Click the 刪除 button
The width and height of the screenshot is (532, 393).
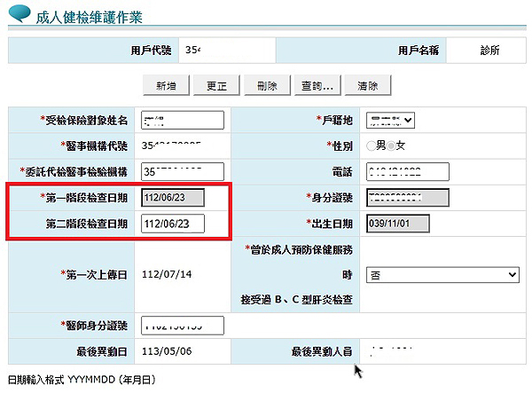pyautogui.click(x=266, y=86)
